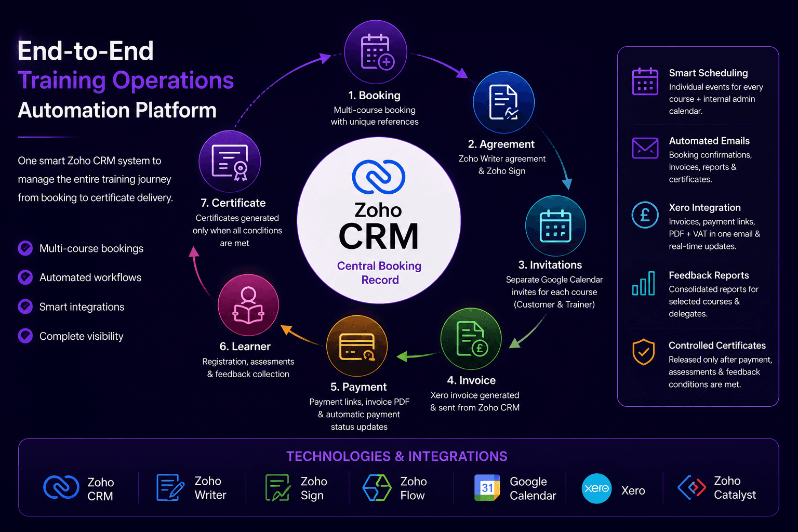Select the '5. Payment' heading
Viewport: 798px width, 532px height.
[358, 387]
